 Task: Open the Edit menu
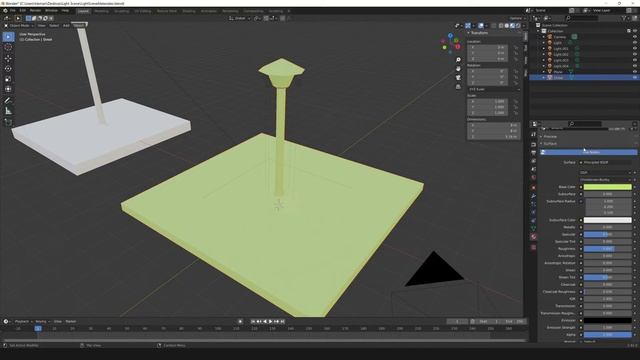22,11
